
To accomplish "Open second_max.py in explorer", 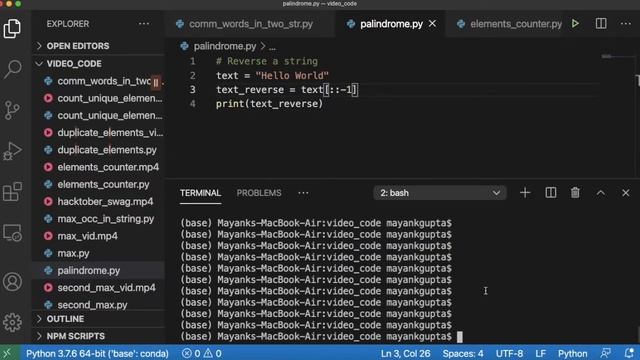I will 98,305.
